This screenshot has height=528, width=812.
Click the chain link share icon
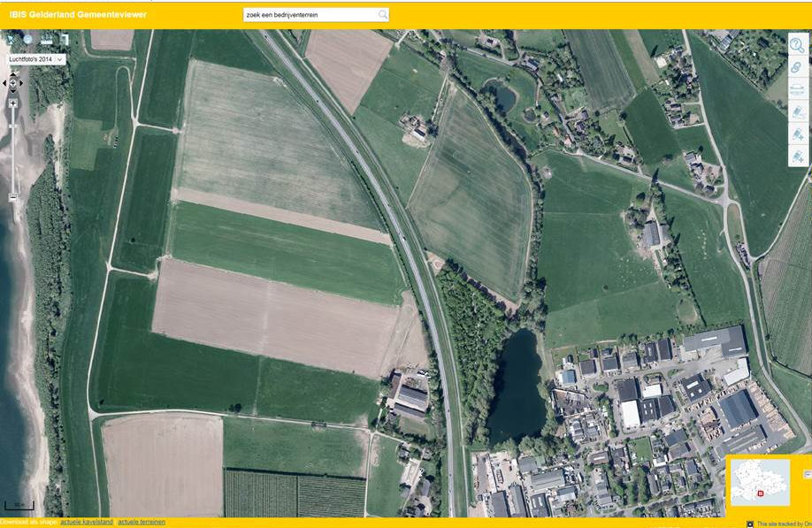click(x=797, y=68)
